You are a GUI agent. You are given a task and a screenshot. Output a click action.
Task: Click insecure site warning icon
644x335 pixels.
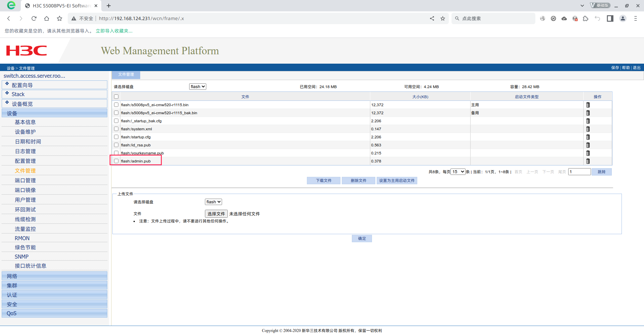pyautogui.click(x=74, y=18)
